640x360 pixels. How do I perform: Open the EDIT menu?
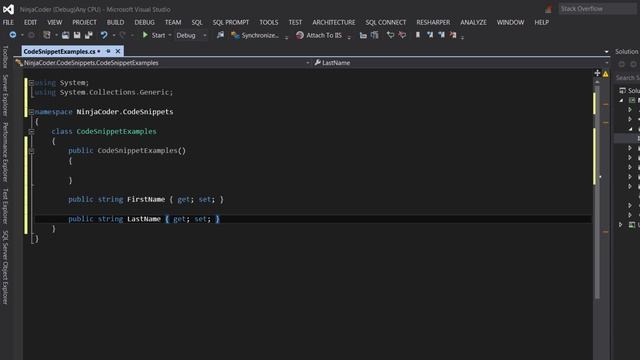coord(30,22)
